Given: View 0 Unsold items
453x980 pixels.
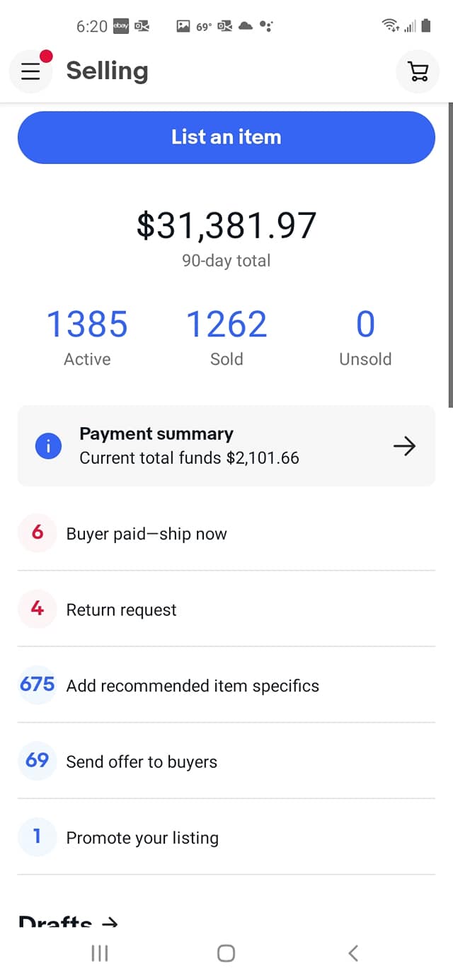Looking at the screenshot, I should point(365,337).
